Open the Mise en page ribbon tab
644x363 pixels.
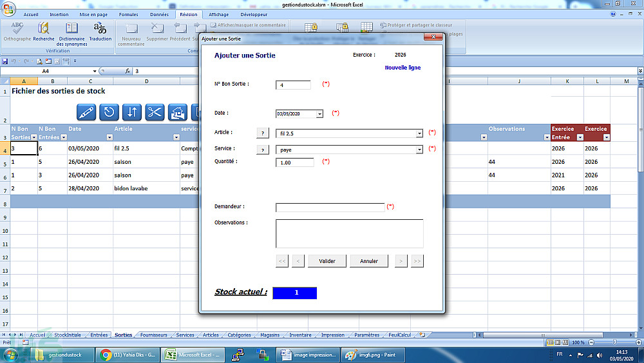coord(93,14)
